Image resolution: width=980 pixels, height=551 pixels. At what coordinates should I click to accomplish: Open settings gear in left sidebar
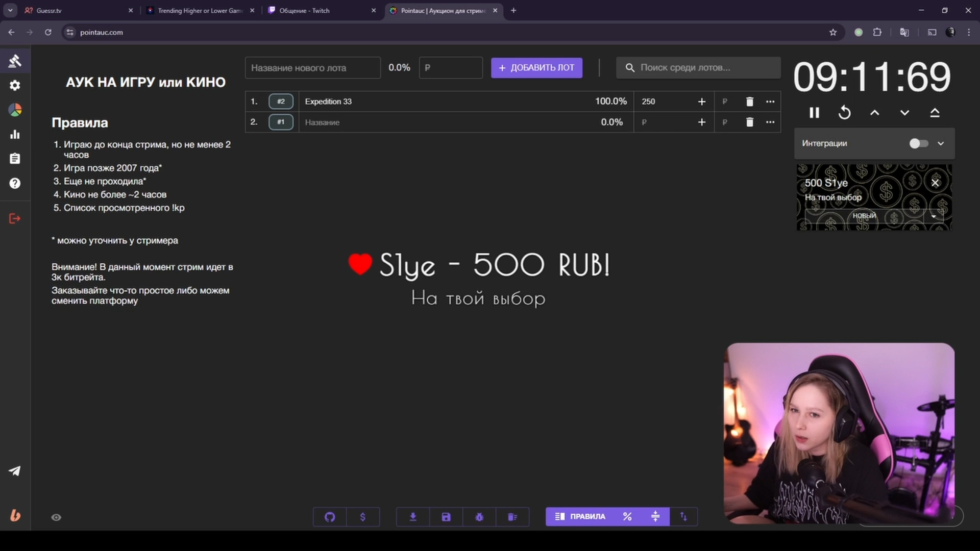click(x=15, y=85)
